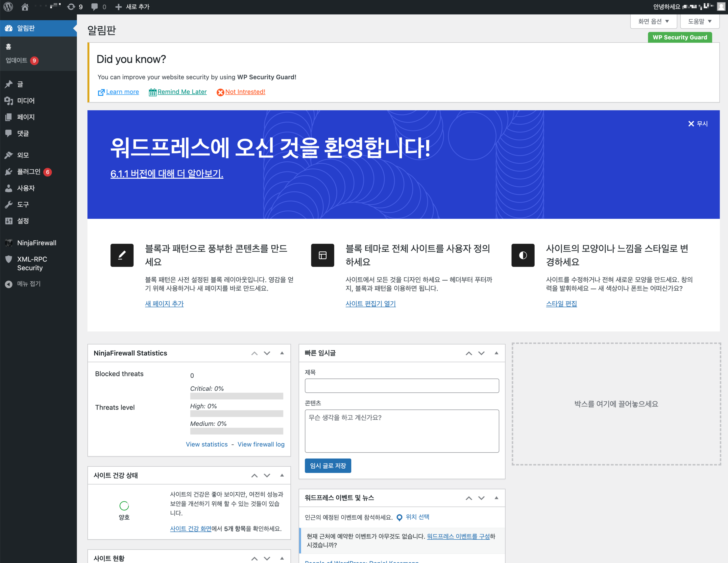Open the 설정 settings menu item
Image resolution: width=728 pixels, height=563 pixels.
tap(23, 221)
